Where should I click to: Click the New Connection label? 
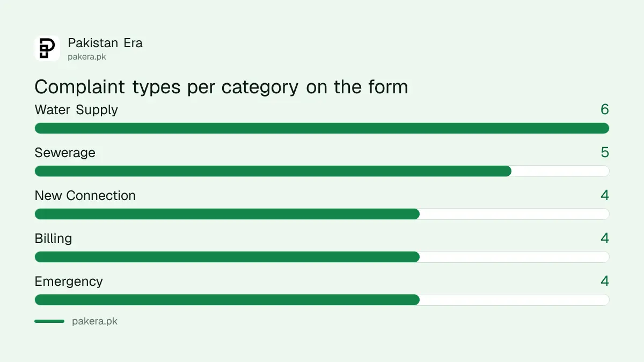coord(85,196)
